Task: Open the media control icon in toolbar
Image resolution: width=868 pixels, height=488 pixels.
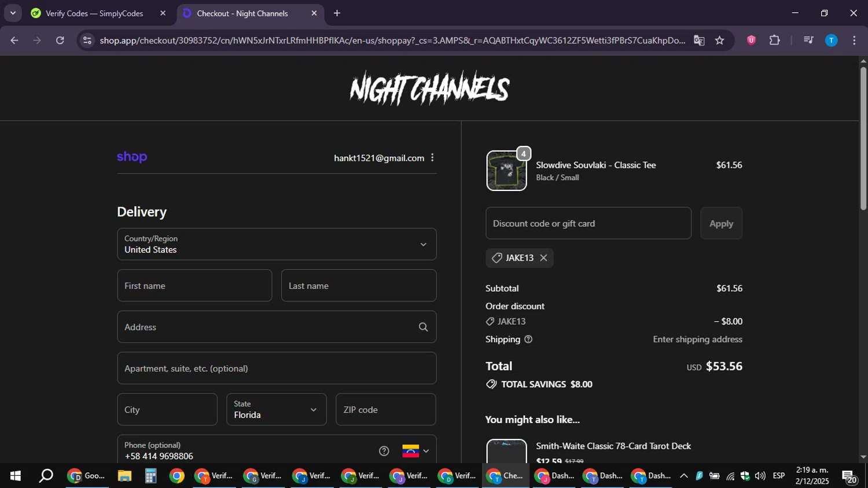Action: point(808,41)
